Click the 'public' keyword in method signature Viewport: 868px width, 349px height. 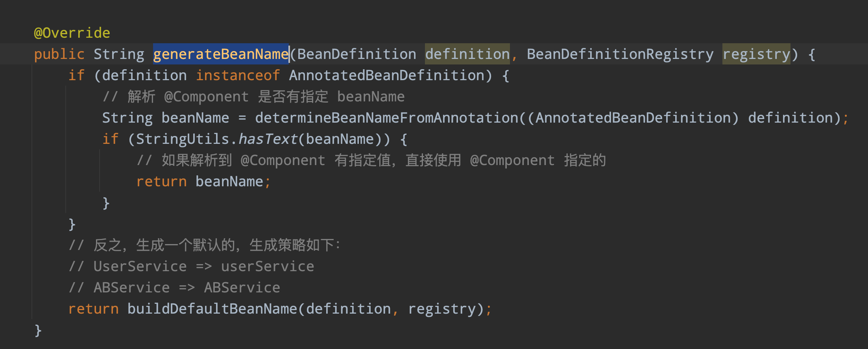point(59,54)
